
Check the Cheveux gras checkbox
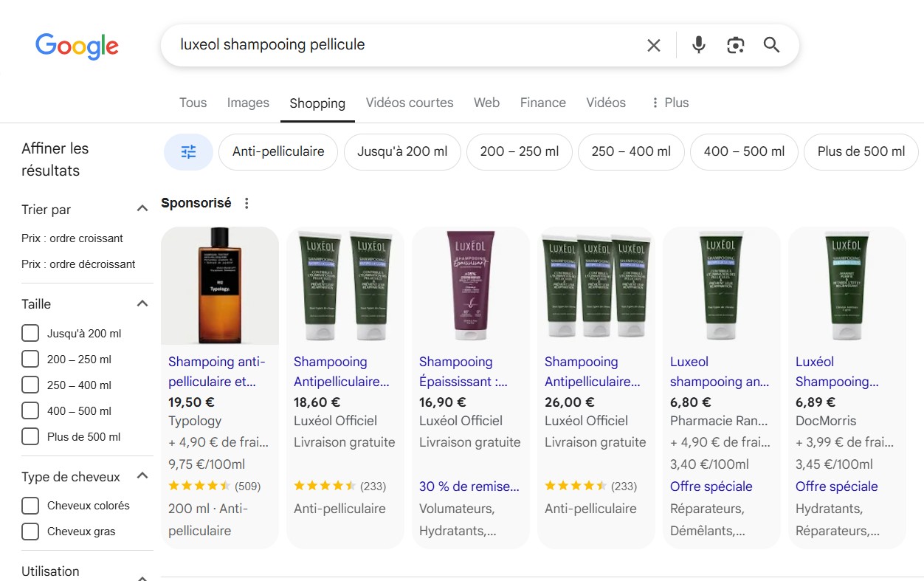click(x=30, y=532)
